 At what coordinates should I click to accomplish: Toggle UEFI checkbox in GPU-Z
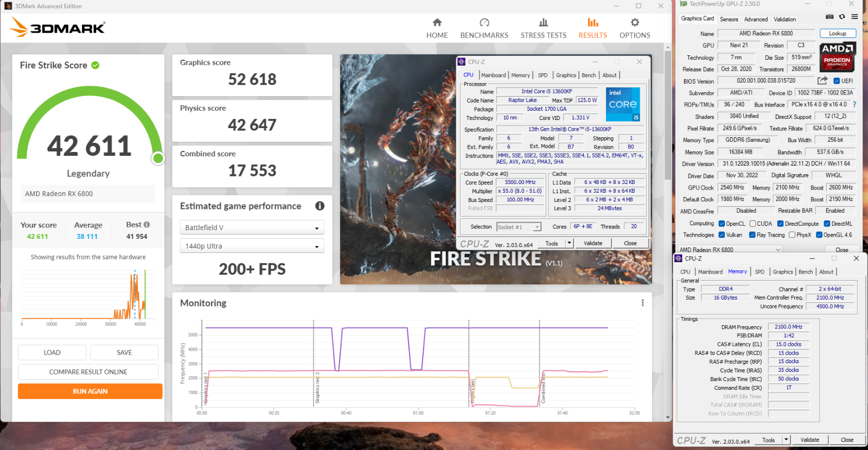837,81
